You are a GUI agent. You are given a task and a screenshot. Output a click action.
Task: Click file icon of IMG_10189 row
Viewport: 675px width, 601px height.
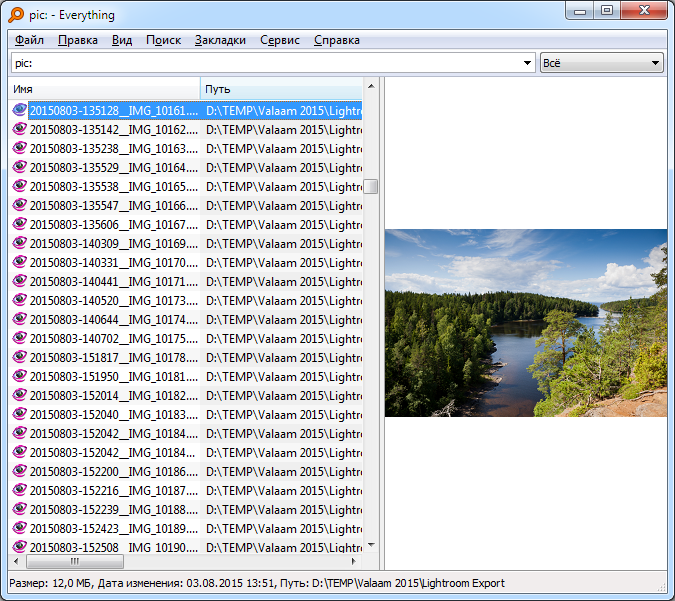click(19, 527)
